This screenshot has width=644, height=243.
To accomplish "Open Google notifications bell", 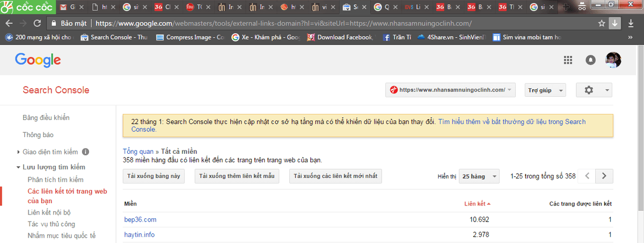I will click(x=591, y=60).
